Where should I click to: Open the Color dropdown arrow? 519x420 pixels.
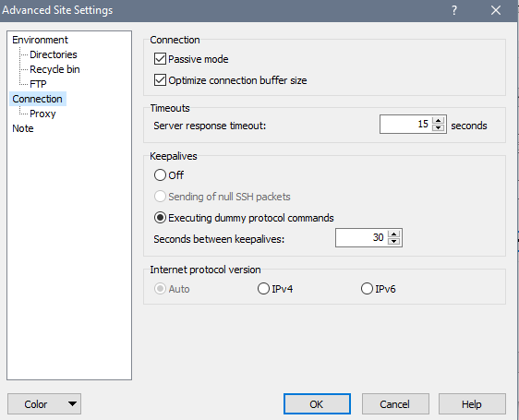click(72, 403)
